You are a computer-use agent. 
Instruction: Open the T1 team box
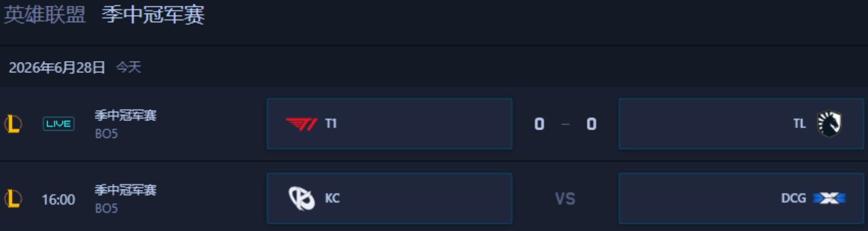tap(389, 124)
